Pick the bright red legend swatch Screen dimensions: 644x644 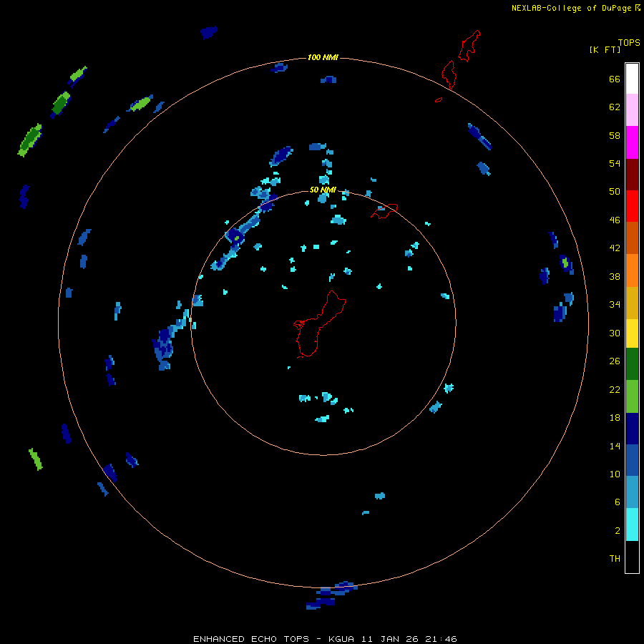point(632,206)
